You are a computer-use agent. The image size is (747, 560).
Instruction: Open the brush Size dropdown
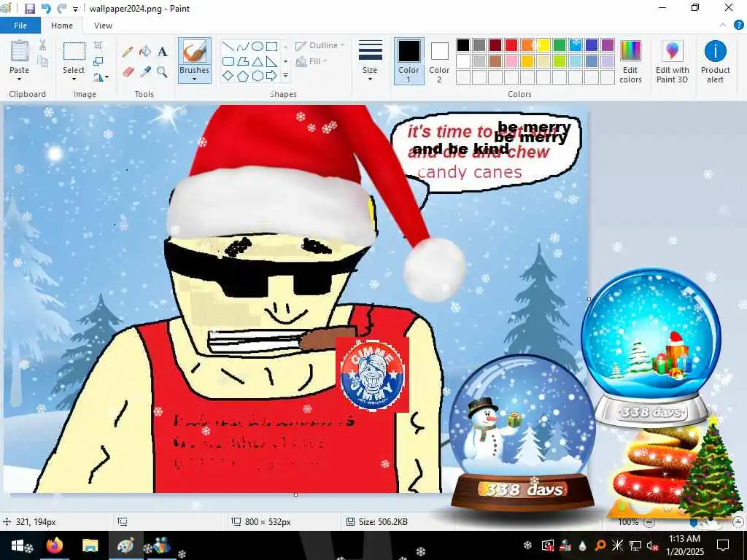pos(370,61)
